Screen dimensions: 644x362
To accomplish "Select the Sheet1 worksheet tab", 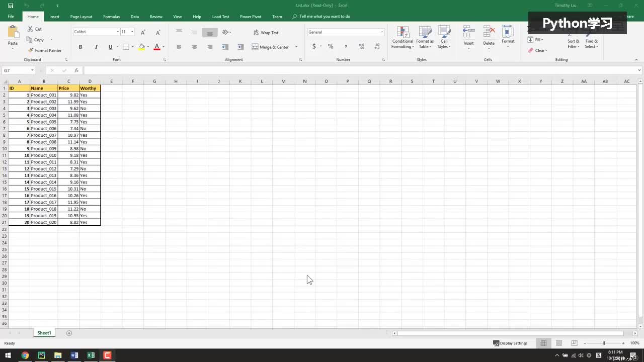I will [x=44, y=333].
